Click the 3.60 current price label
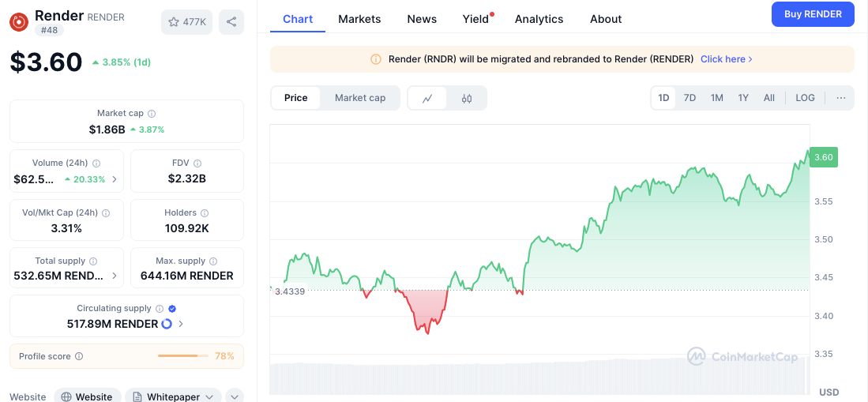 pos(824,157)
